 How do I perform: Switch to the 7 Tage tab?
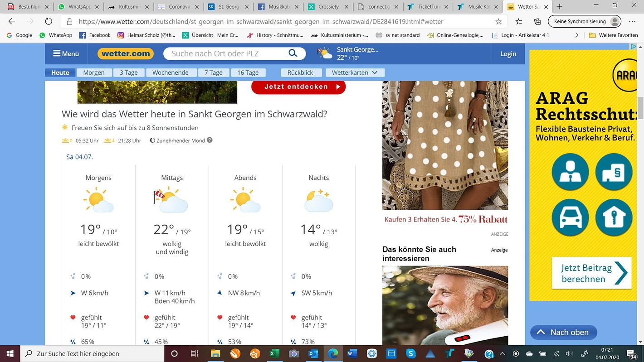pyautogui.click(x=213, y=72)
